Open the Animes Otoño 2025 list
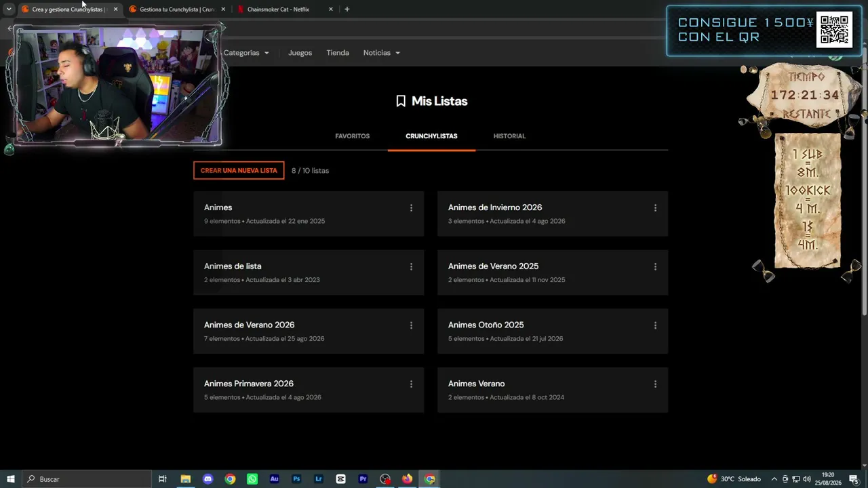This screenshot has height=488, width=868. coord(553,331)
